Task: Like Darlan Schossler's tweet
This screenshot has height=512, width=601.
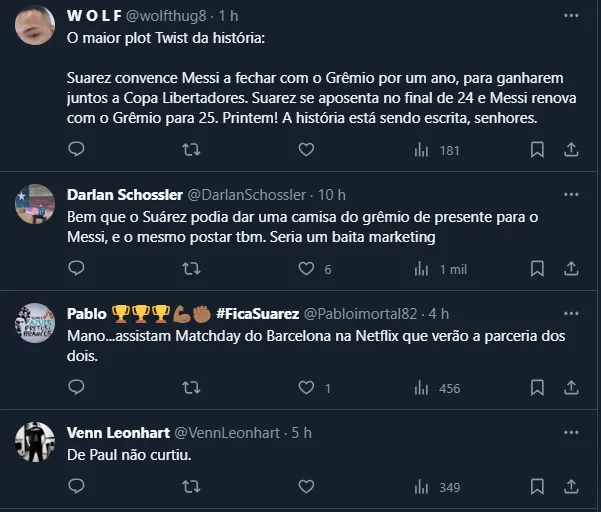Action: pos(307,269)
